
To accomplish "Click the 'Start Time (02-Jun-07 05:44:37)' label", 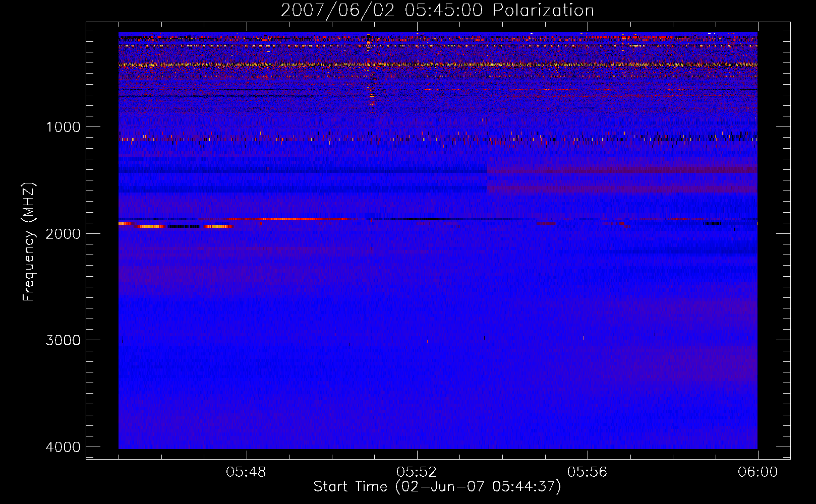I will [x=437, y=487].
